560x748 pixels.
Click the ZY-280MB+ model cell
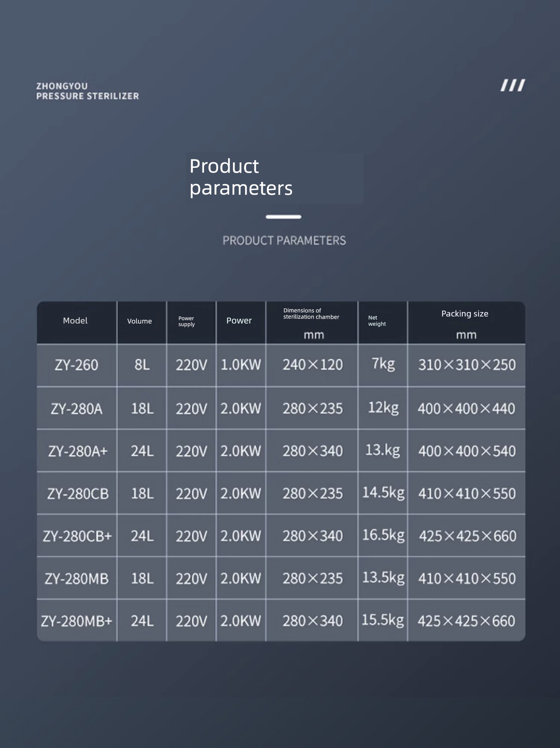coord(77,621)
